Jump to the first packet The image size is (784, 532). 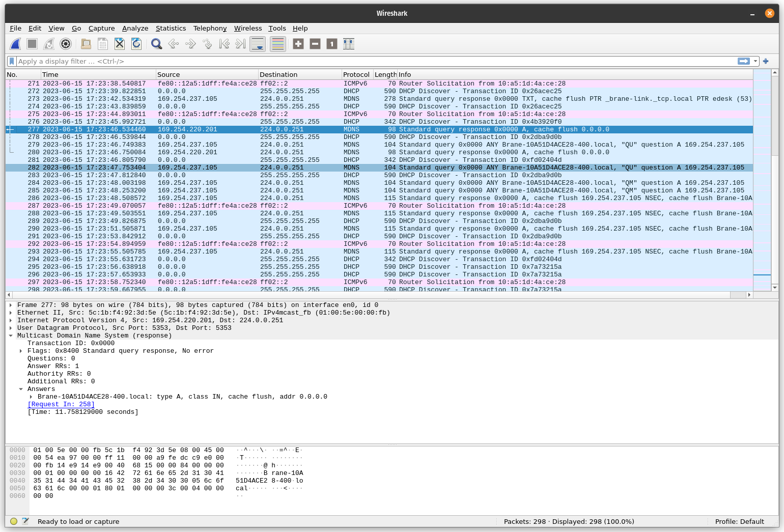[224, 44]
